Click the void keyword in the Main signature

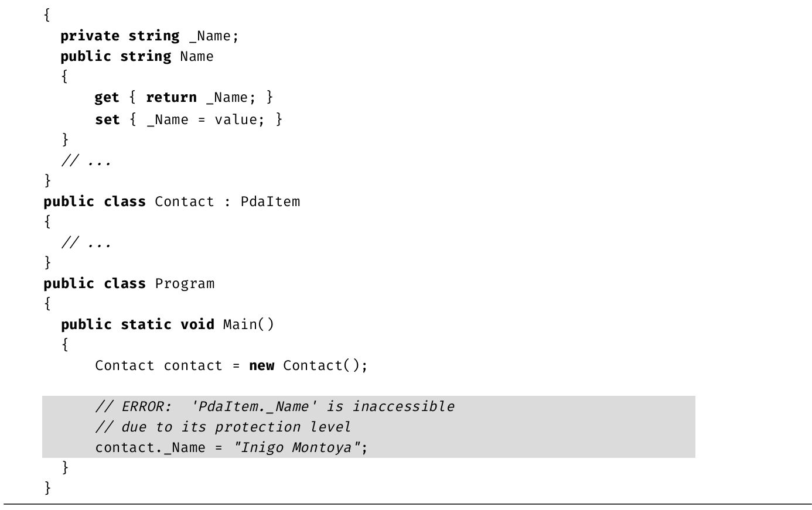click(197, 324)
